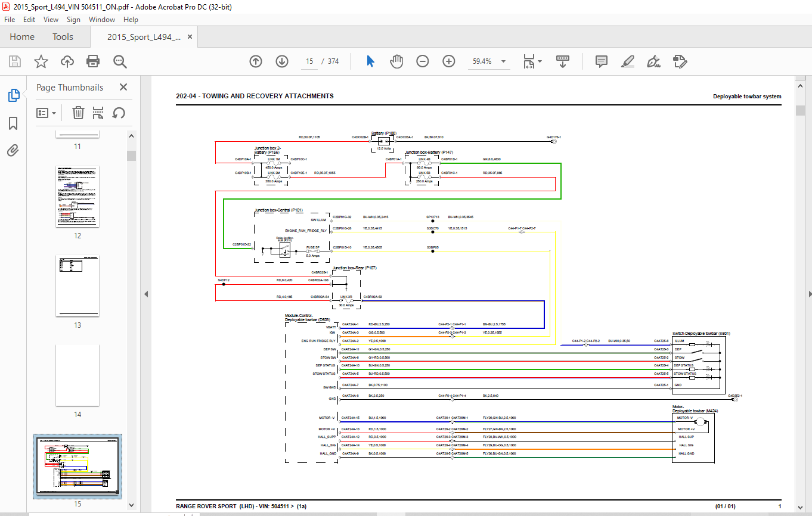Open the Bookmarks sidebar icon

tap(13, 123)
